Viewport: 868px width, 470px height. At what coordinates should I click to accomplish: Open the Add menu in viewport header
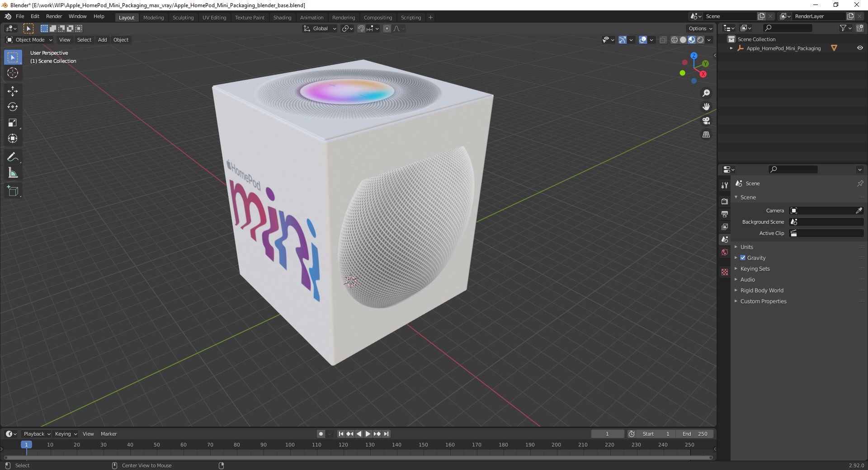[x=103, y=40]
